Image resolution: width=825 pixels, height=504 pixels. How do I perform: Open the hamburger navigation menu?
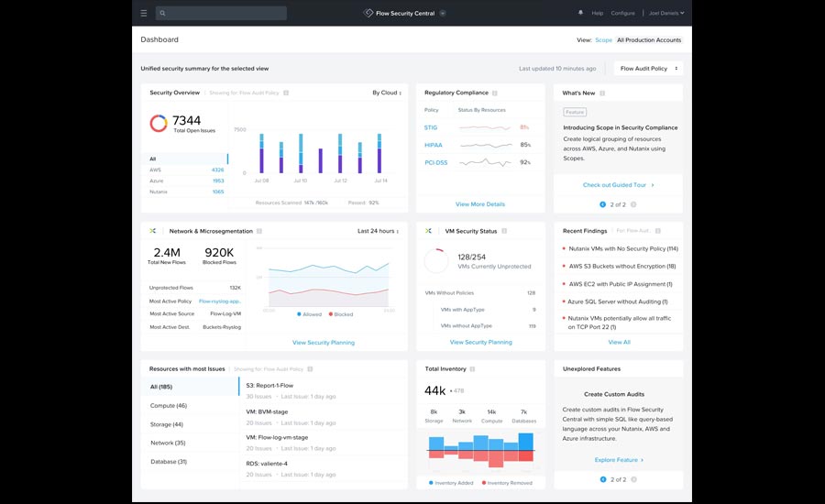144,14
